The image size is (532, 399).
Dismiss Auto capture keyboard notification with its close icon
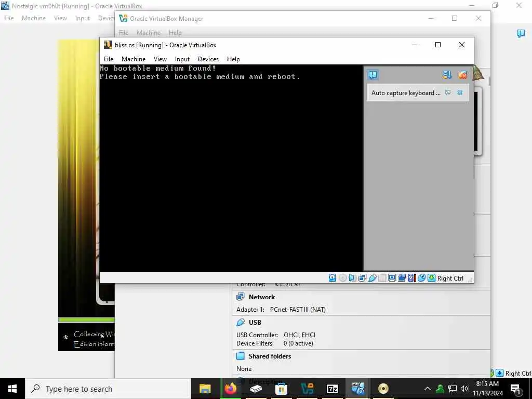click(460, 92)
